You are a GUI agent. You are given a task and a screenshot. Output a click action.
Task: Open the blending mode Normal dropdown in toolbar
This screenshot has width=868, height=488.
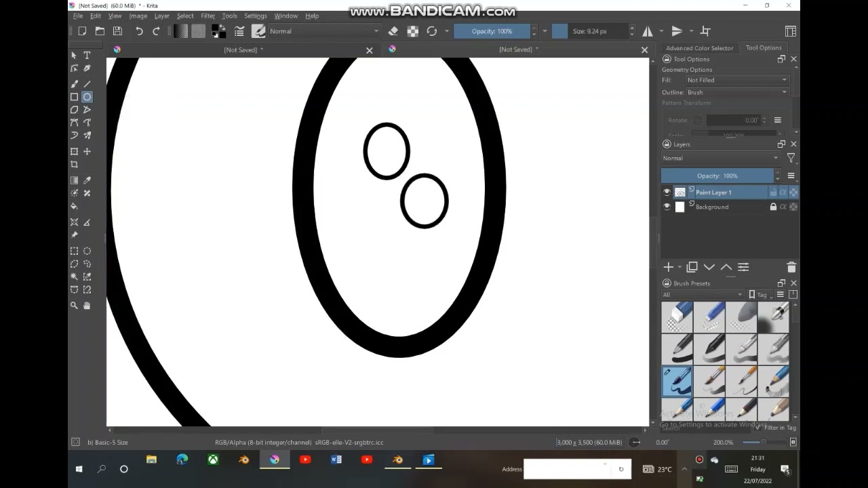pos(324,31)
